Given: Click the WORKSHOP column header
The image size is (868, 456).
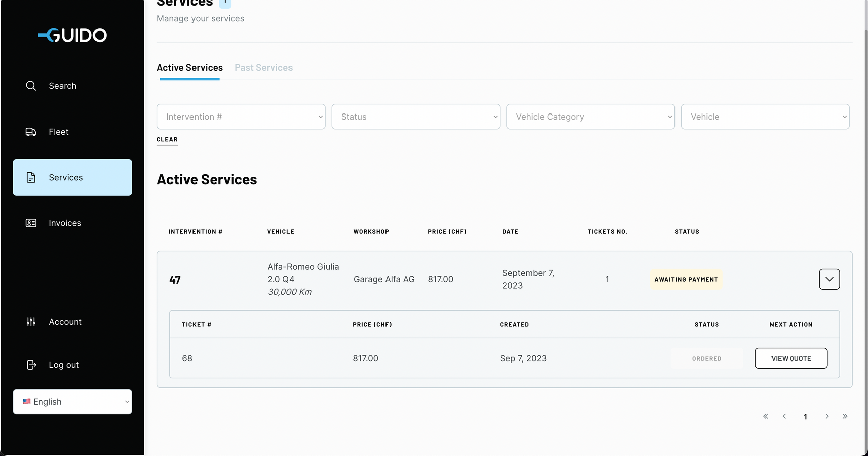Looking at the screenshot, I should point(371,232).
